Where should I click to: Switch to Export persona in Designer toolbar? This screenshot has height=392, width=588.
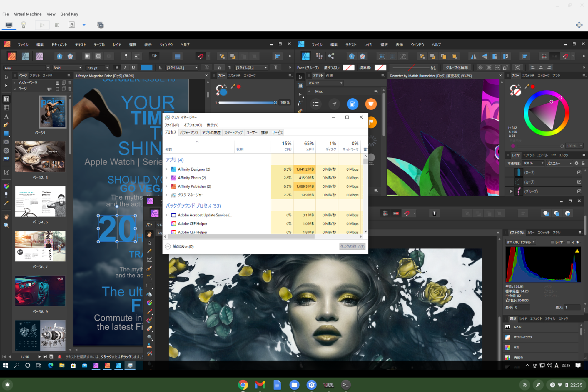coord(331,56)
